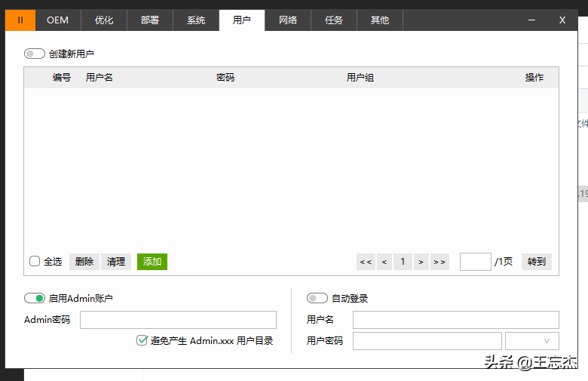The image size is (588, 381).
Task: Focus the auto-login 用户名 field
Action: tap(456, 320)
